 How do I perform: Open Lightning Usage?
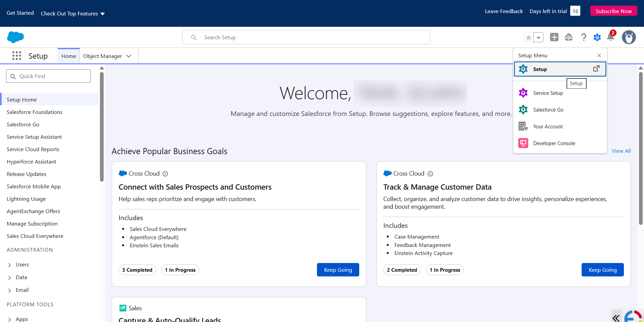click(x=26, y=199)
